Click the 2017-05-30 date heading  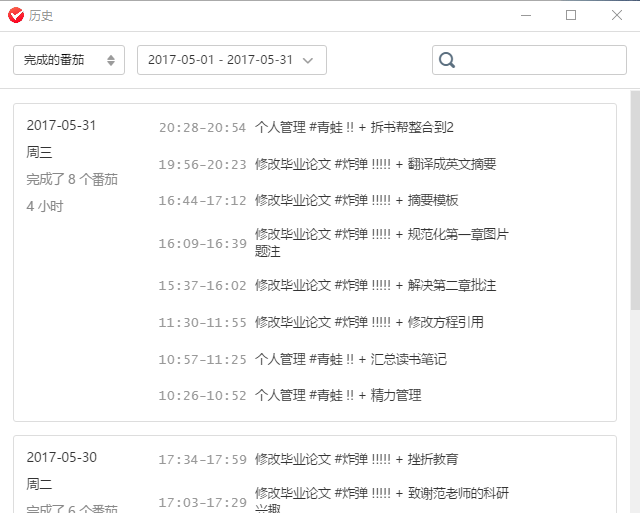[x=62, y=457]
